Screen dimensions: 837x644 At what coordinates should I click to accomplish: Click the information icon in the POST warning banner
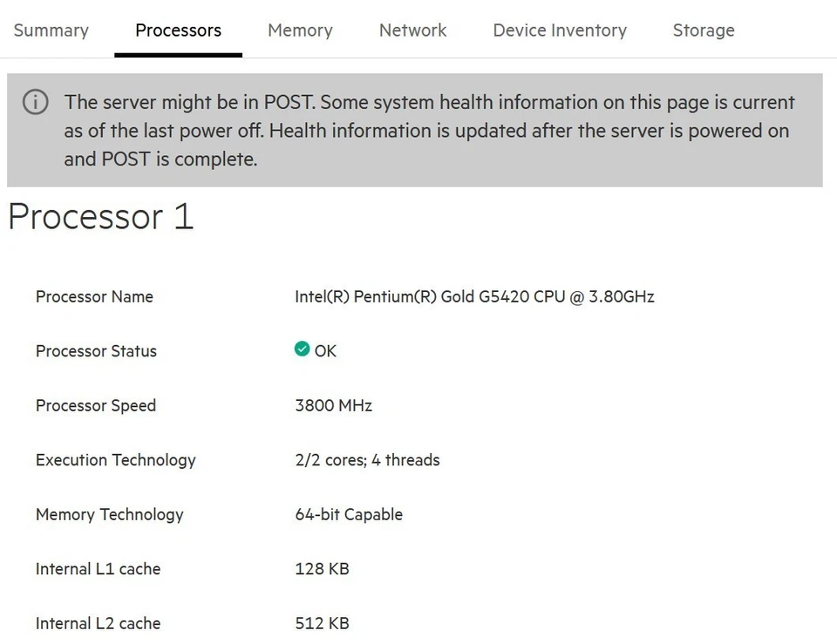point(35,102)
